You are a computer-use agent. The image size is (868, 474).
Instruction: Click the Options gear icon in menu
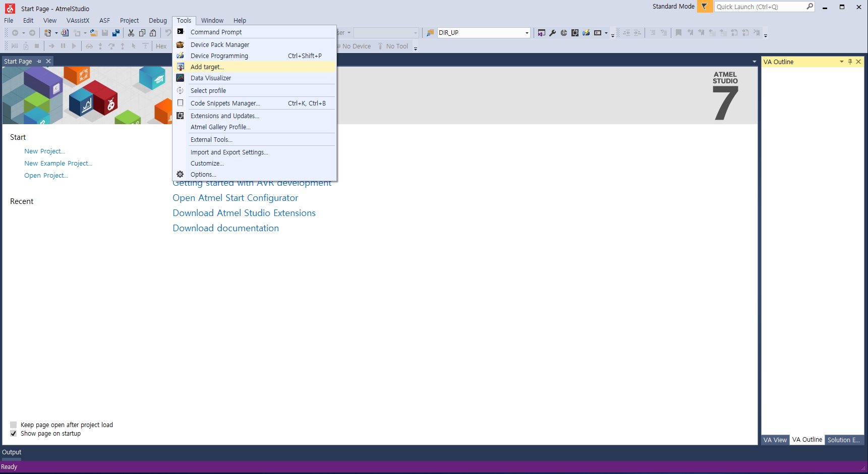pyautogui.click(x=180, y=174)
